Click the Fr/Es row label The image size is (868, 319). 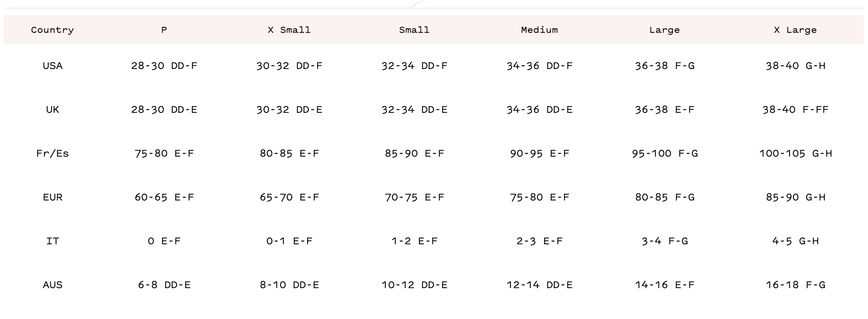(x=52, y=153)
